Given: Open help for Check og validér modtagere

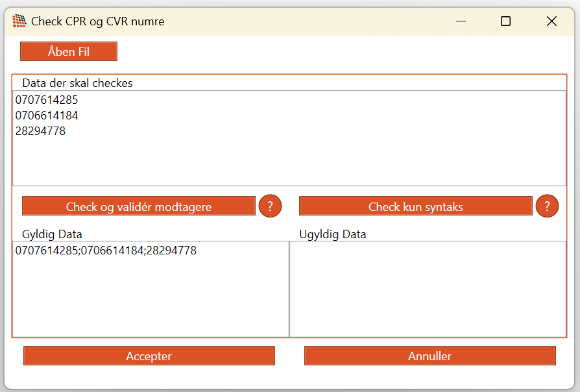Looking at the screenshot, I should click(x=270, y=206).
